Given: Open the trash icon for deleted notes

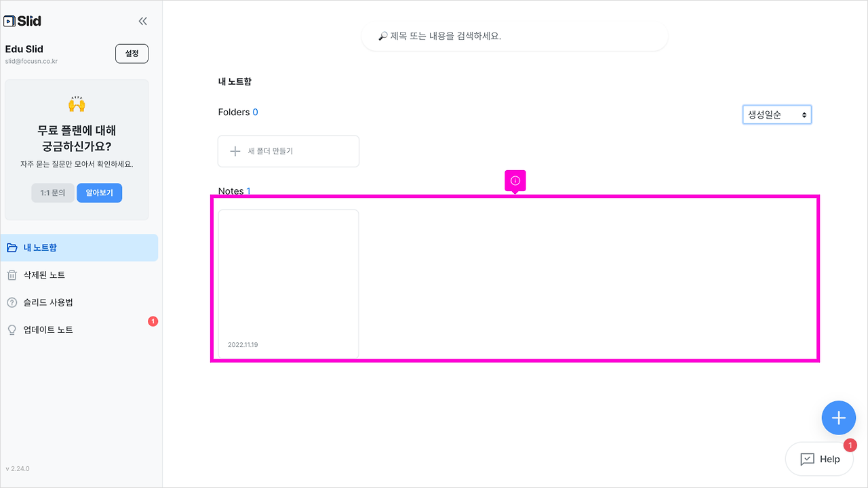Looking at the screenshot, I should pos(12,274).
